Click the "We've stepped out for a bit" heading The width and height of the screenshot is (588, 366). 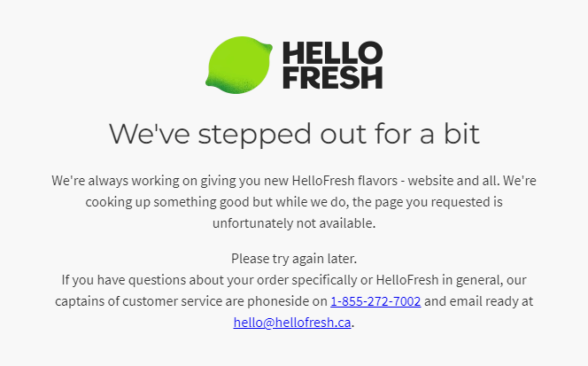294,134
